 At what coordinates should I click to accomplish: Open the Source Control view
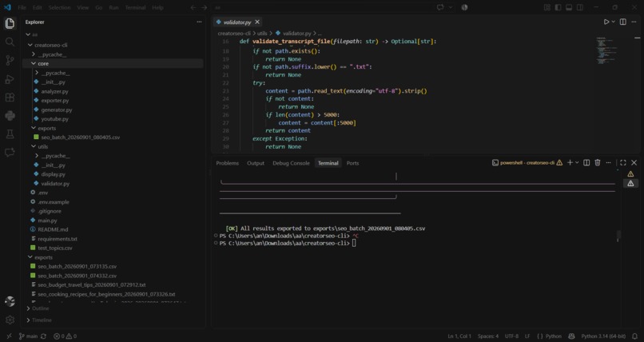(10, 61)
